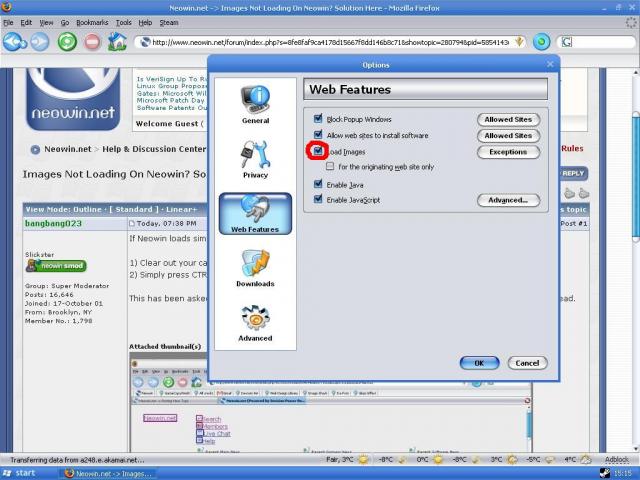This screenshot has width=640, height=480.
Task: Click Neowin.net breadcrumb link
Action: click(x=68, y=149)
